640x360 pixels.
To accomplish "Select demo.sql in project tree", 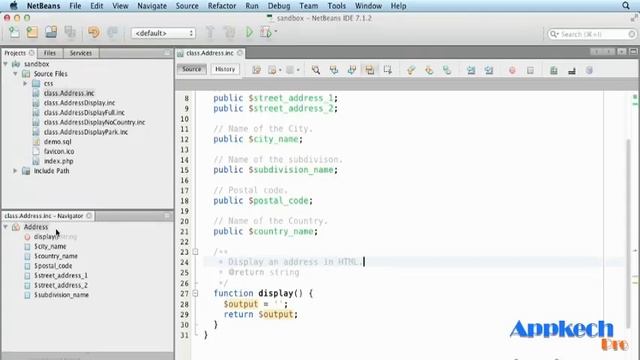I will pos(58,142).
